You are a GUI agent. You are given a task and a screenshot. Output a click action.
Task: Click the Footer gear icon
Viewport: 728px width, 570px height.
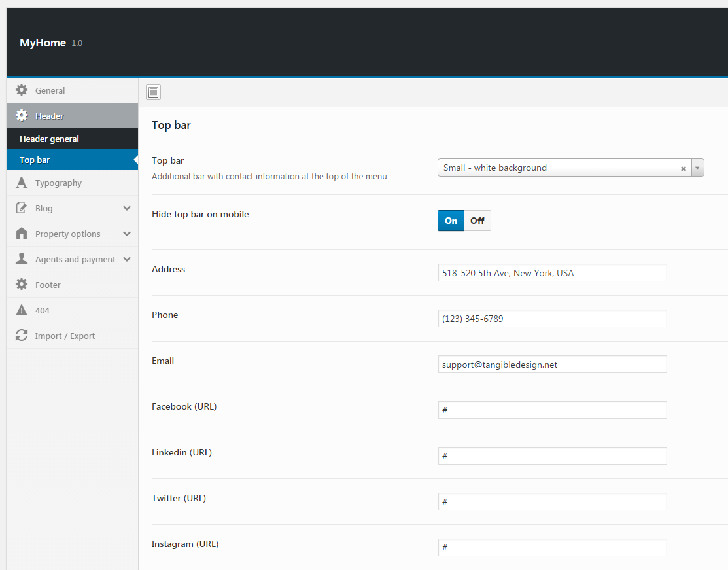pos(22,284)
